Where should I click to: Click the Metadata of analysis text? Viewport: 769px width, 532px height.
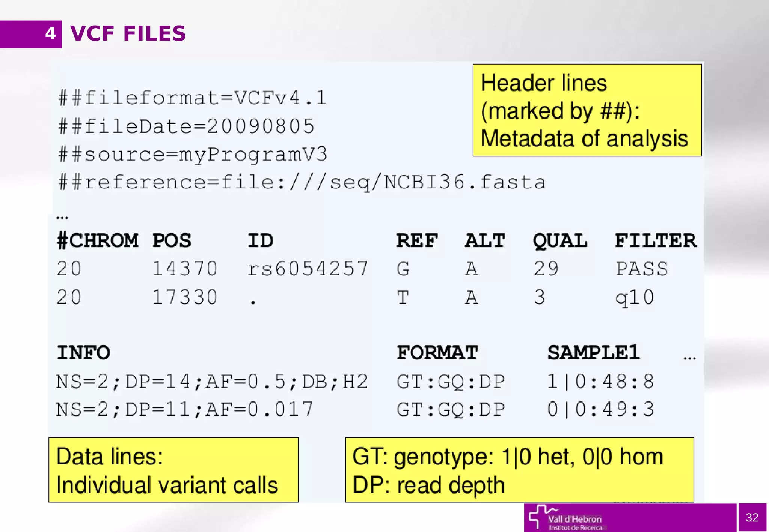(584, 138)
